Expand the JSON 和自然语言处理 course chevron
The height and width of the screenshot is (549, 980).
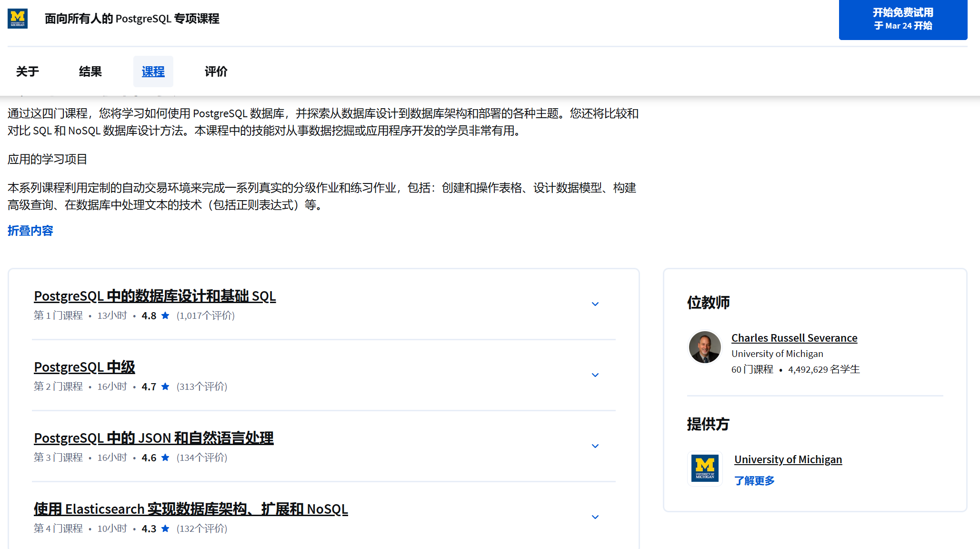click(595, 446)
